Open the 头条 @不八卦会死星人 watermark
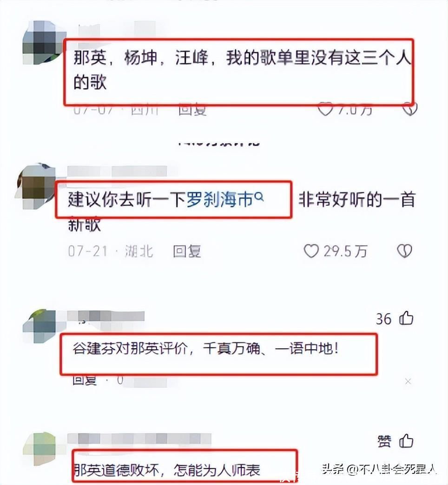448x485 pixels. tap(379, 470)
